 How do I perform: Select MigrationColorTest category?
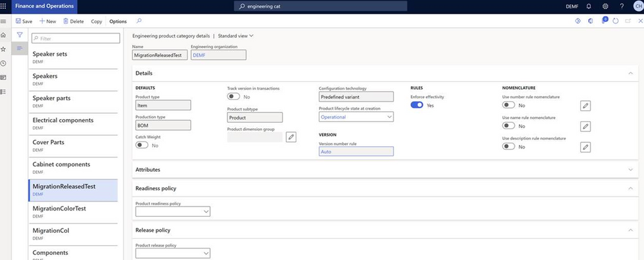click(73, 212)
